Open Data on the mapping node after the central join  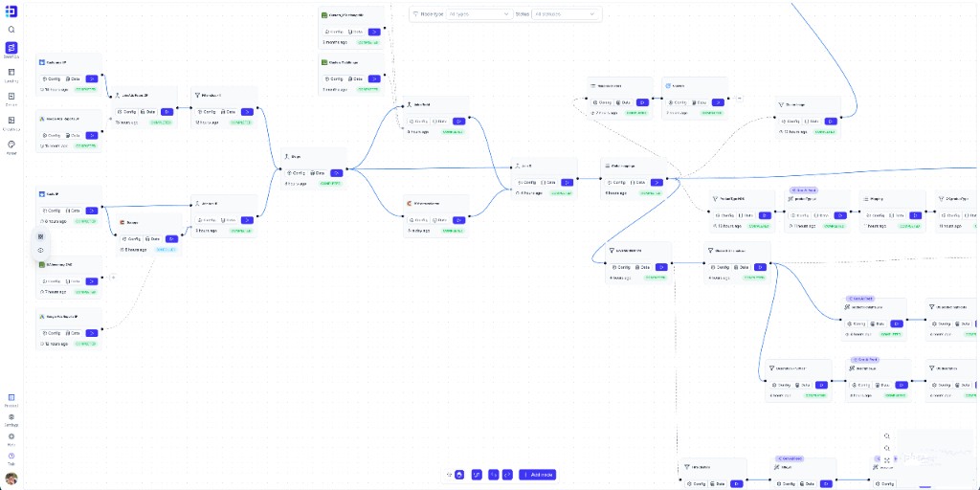638,183
